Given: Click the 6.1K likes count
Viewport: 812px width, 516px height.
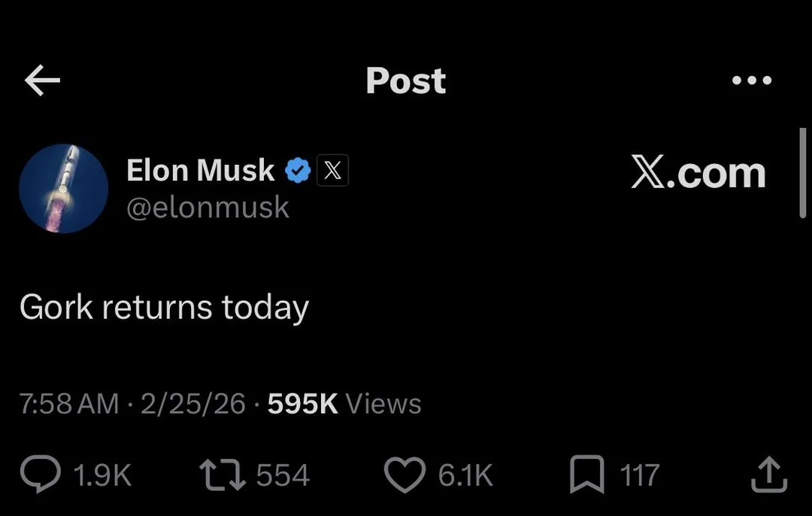Looking at the screenshot, I should pos(465,475).
